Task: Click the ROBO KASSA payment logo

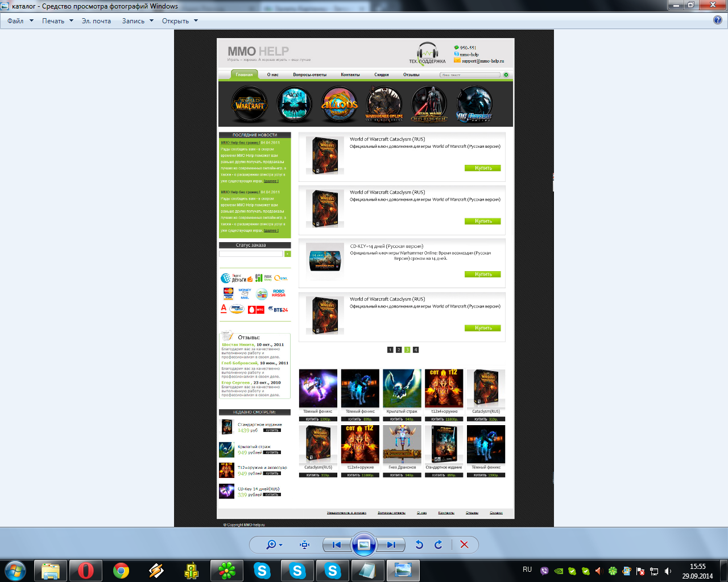Action: [279, 293]
